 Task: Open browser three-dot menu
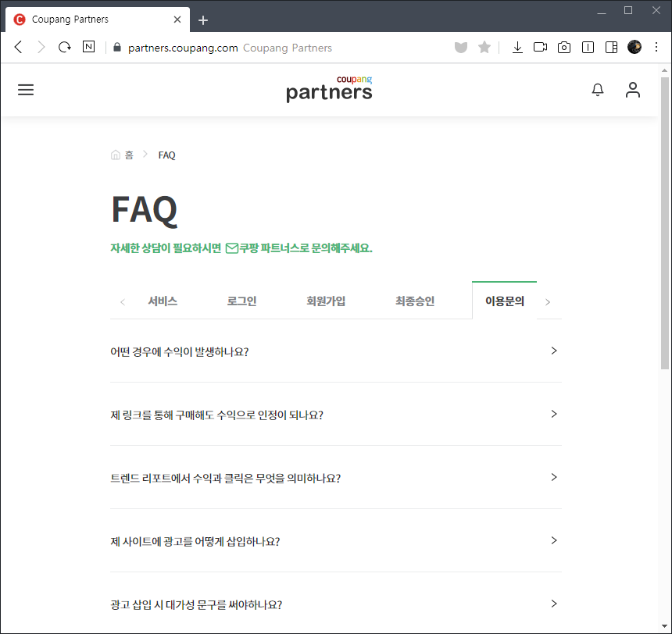click(x=656, y=47)
